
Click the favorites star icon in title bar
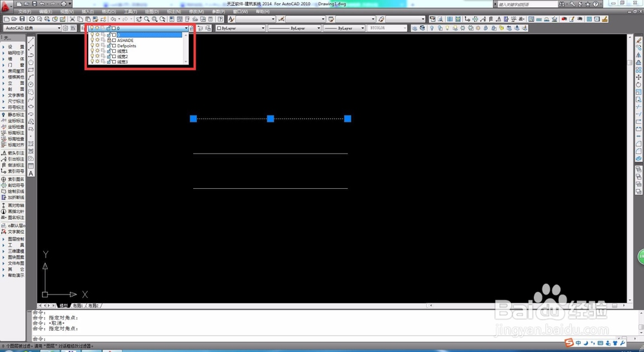588,4
